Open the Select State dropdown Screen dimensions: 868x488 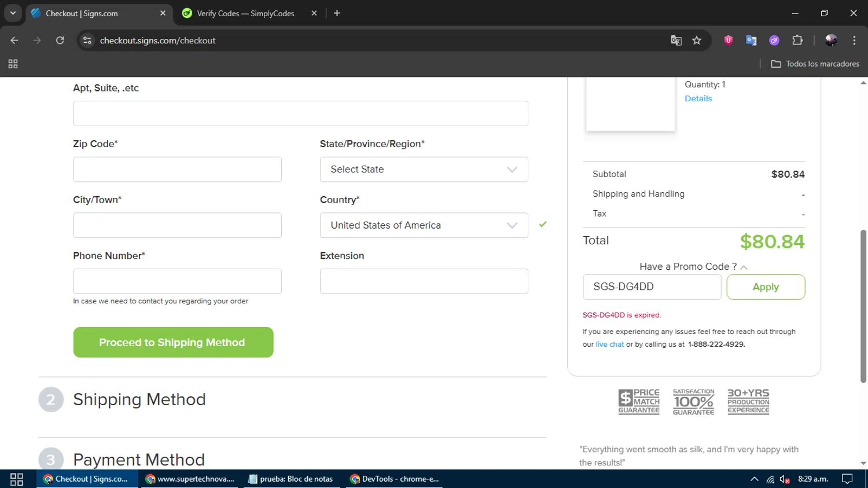[x=424, y=169]
